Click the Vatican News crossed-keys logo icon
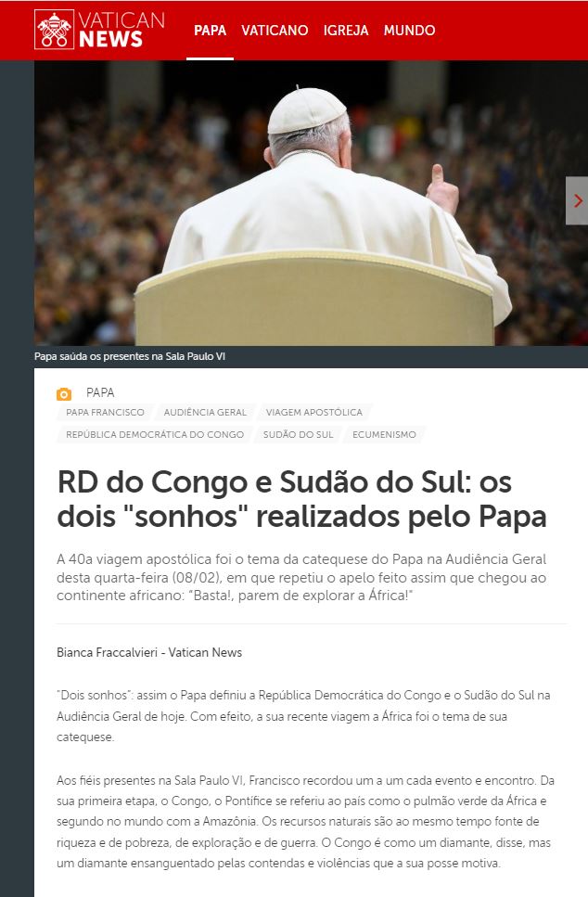This screenshot has height=897, width=588. pos(55,29)
